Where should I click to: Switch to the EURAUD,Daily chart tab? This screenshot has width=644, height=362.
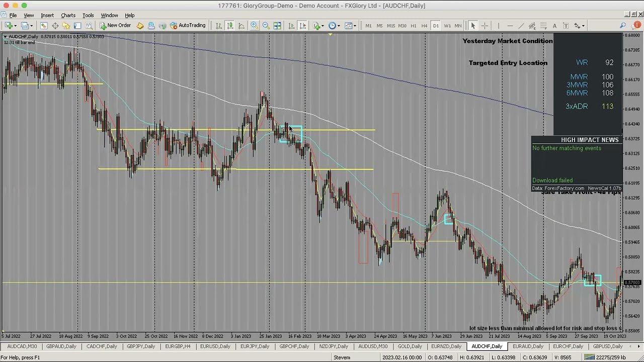coord(528,346)
